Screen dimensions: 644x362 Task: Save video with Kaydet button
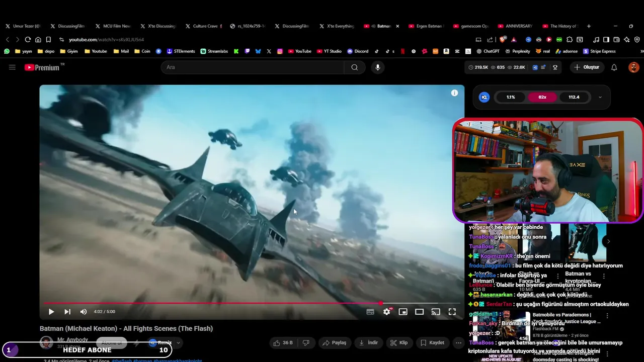[432, 343]
